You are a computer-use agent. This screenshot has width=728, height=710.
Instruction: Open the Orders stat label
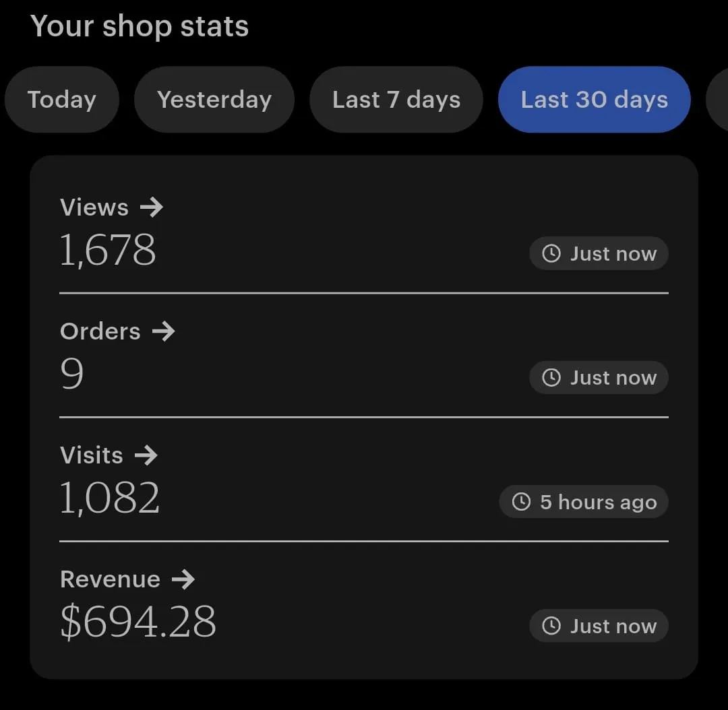[100, 331]
